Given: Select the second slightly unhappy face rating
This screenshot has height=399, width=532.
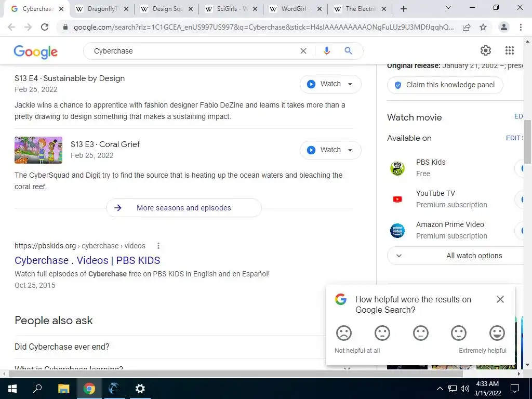Looking at the screenshot, I should pos(382,333).
